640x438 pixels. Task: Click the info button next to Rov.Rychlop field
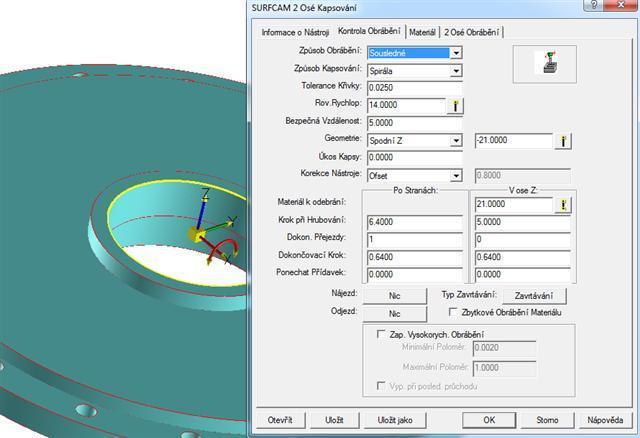(x=455, y=106)
